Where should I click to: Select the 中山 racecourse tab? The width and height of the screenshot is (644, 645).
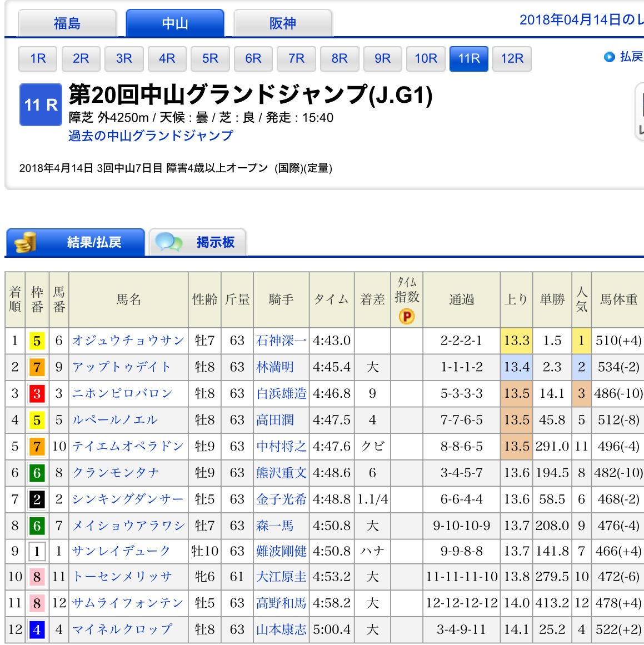[x=175, y=23]
